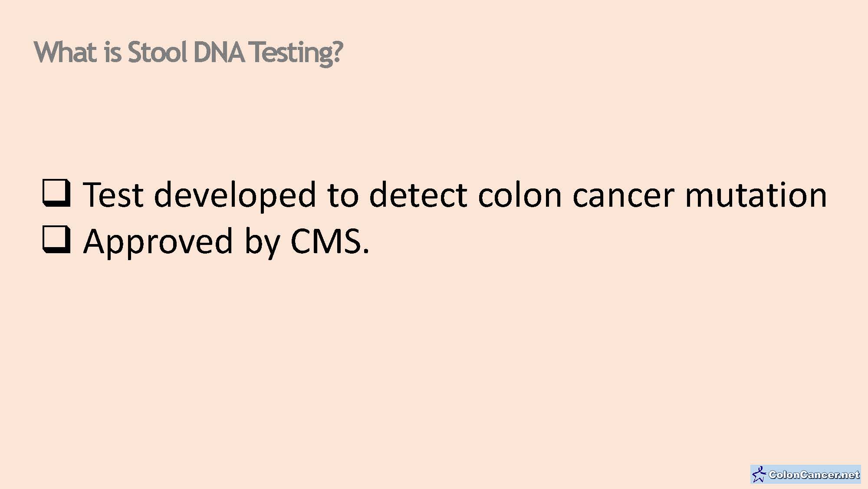Click the text "CMS." in the second bullet
The width and height of the screenshot is (868, 489).
[x=330, y=241]
